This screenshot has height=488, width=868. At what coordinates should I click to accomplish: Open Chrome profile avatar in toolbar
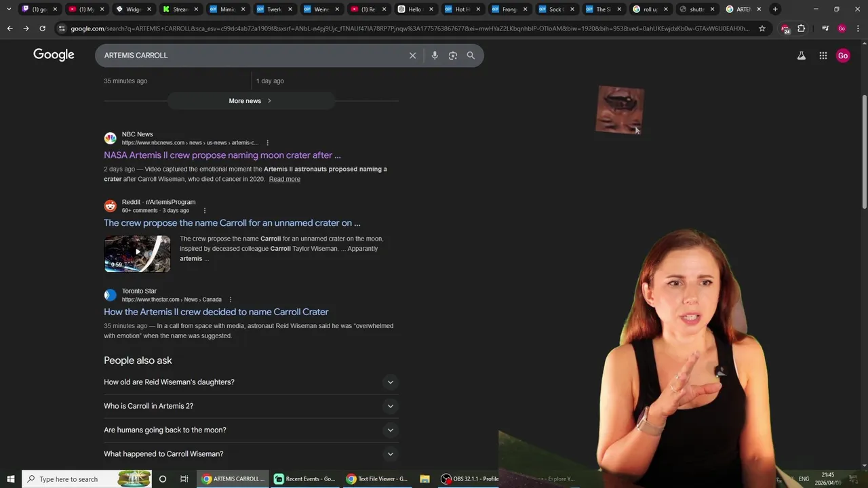pos(842,28)
